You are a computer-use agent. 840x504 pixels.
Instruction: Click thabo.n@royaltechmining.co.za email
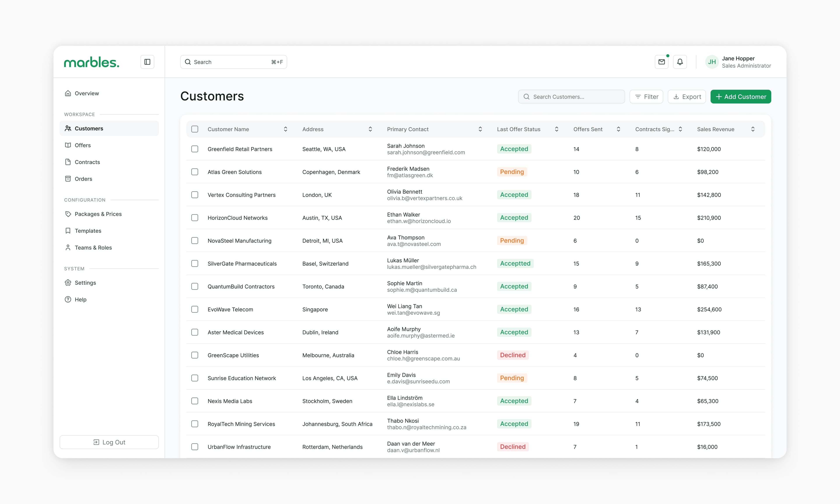426,427
